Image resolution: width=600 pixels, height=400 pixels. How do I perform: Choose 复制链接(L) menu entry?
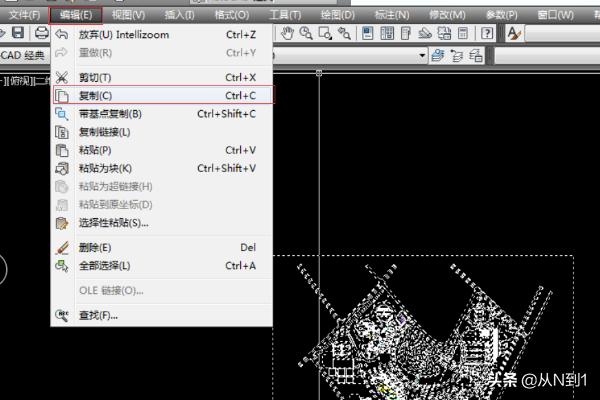coord(162,132)
